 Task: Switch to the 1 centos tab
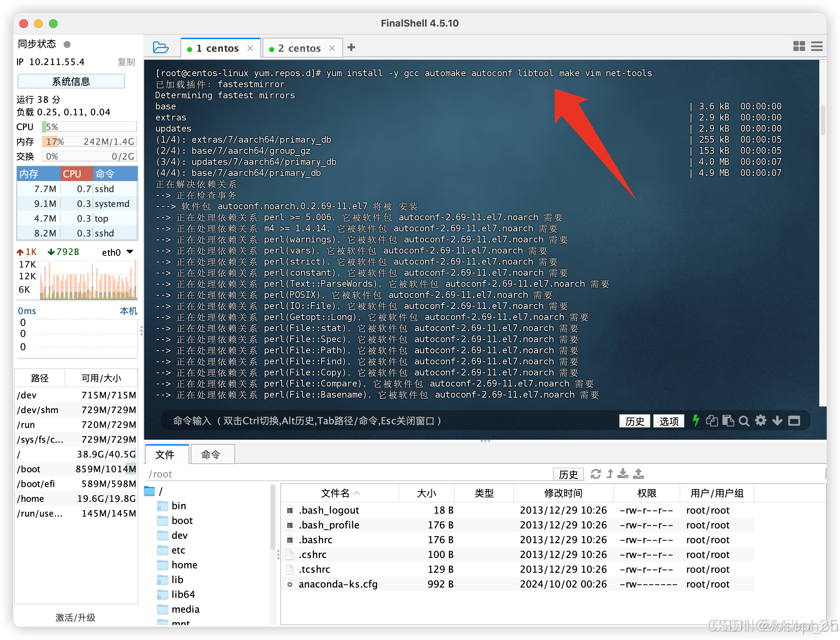217,48
